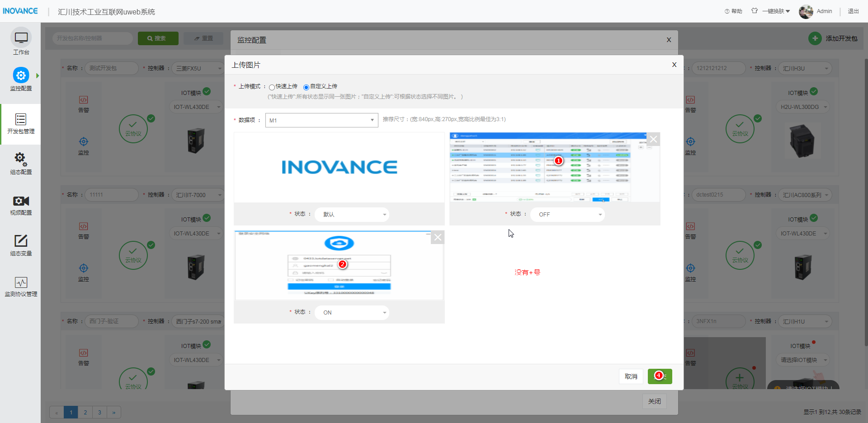
Task: Click the 西门子-验证 name field
Action: pyautogui.click(x=112, y=321)
